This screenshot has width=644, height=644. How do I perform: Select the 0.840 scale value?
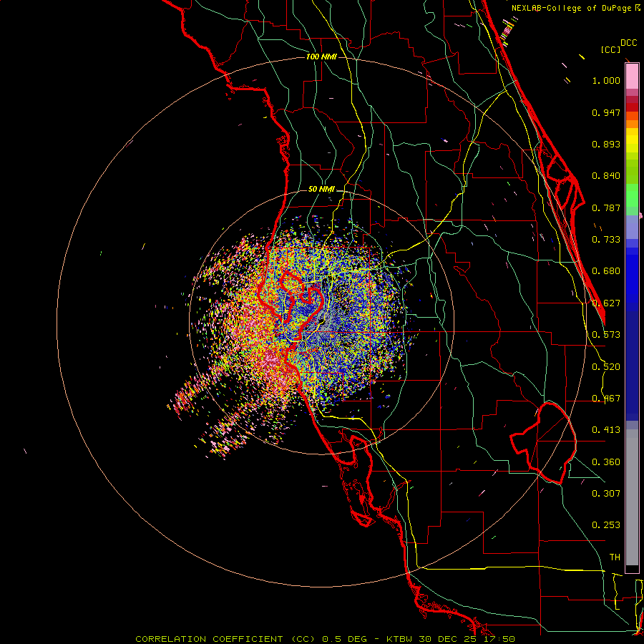[606, 176]
